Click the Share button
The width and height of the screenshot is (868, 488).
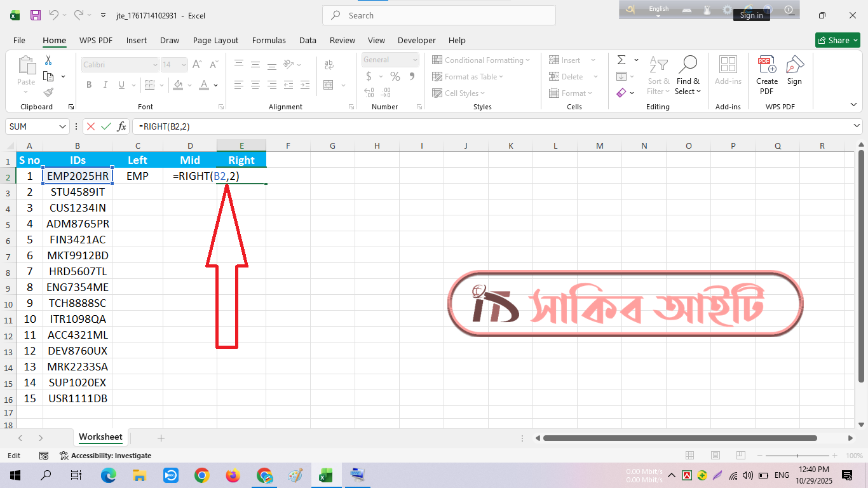pyautogui.click(x=837, y=40)
